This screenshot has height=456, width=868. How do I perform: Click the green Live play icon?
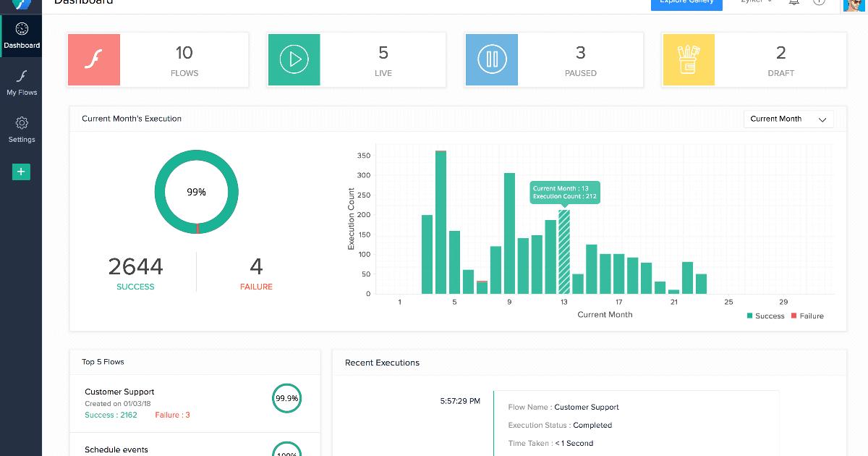click(294, 59)
